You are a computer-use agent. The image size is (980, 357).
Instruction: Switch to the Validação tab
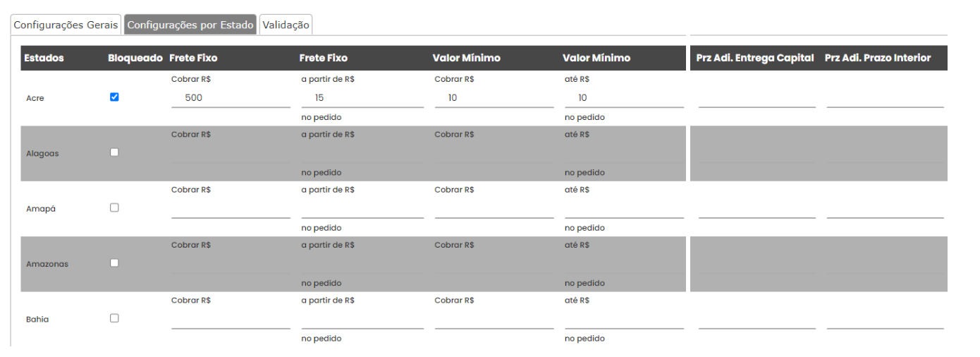(x=286, y=25)
